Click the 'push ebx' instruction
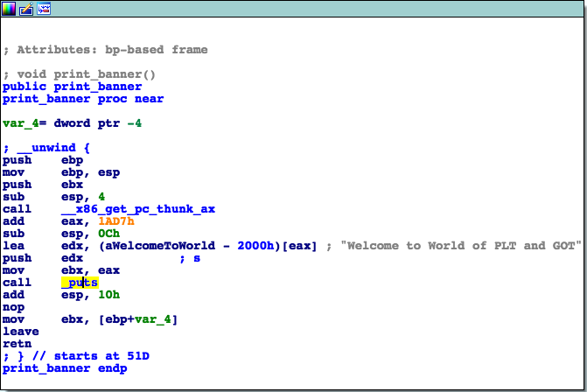The image size is (587, 392). point(43,185)
